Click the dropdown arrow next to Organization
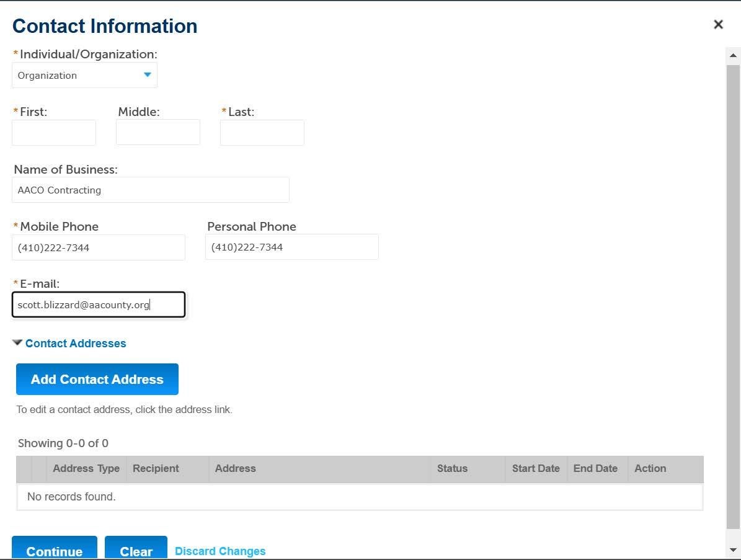 (147, 74)
